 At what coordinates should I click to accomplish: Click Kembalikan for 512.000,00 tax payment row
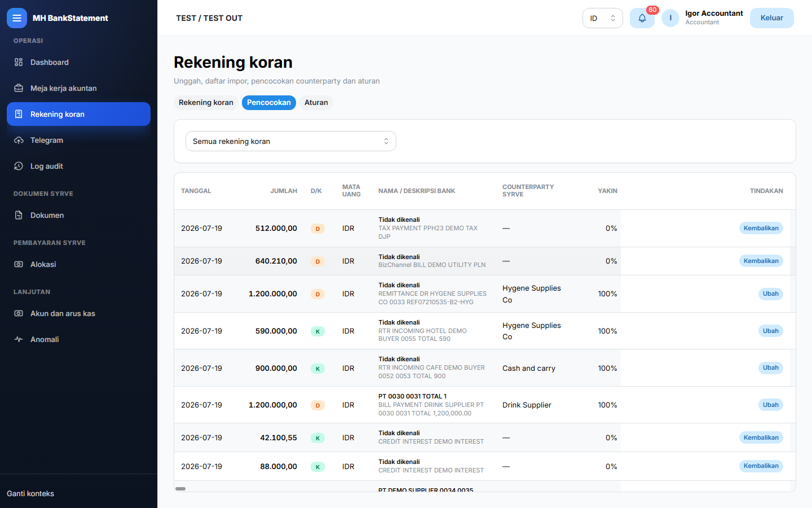tap(761, 228)
